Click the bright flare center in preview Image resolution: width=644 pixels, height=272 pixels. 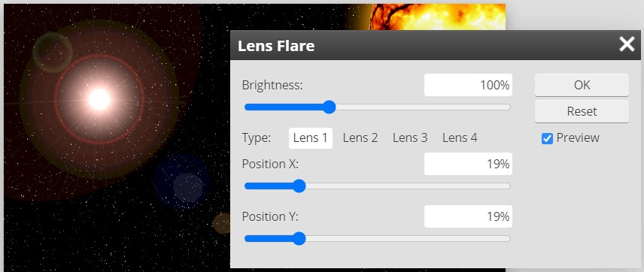pos(99,99)
